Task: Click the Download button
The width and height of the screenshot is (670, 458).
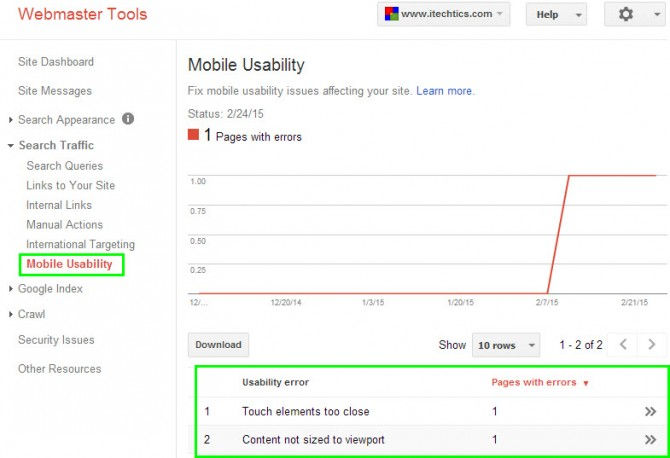Action: (x=218, y=345)
